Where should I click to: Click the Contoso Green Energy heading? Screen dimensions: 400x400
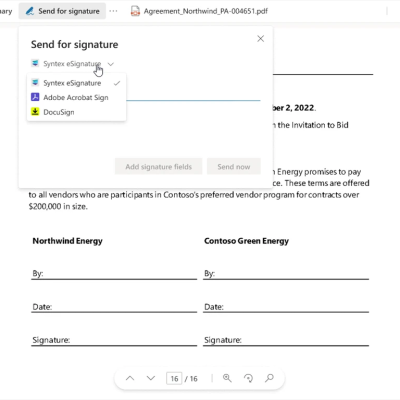coord(246,241)
